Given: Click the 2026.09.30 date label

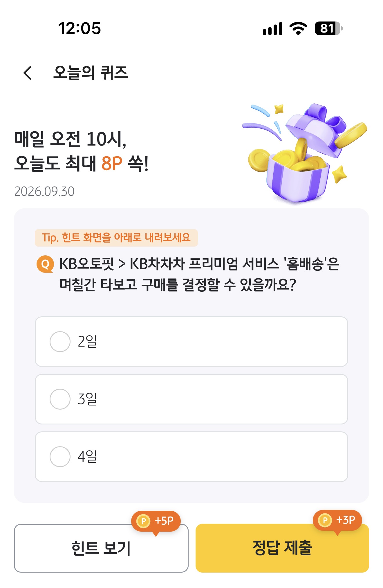Looking at the screenshot, I should (44, 191).
